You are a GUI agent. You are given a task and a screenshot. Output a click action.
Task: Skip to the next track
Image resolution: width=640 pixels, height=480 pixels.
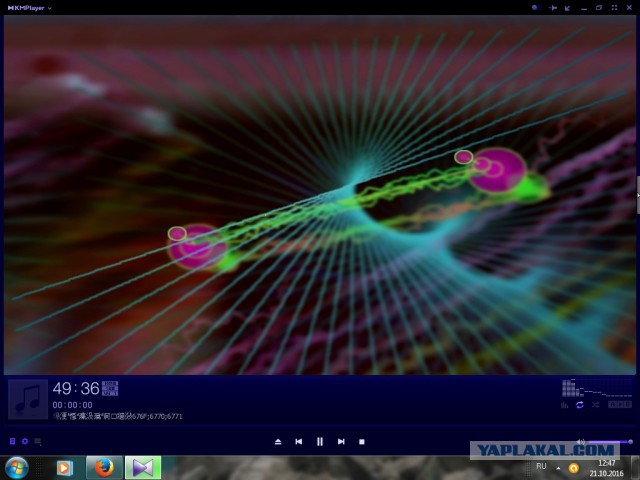coord(341,442)
